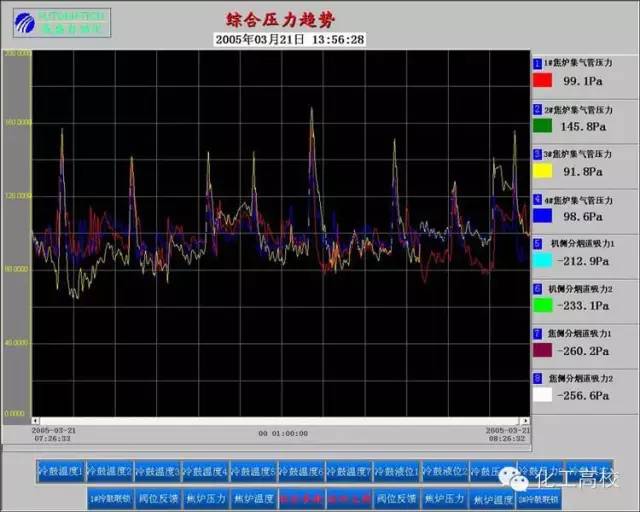The height and width of the screenshot is (512, 640).
Task: Click the left 焦炉压力 button
Action: coord(206,499)
